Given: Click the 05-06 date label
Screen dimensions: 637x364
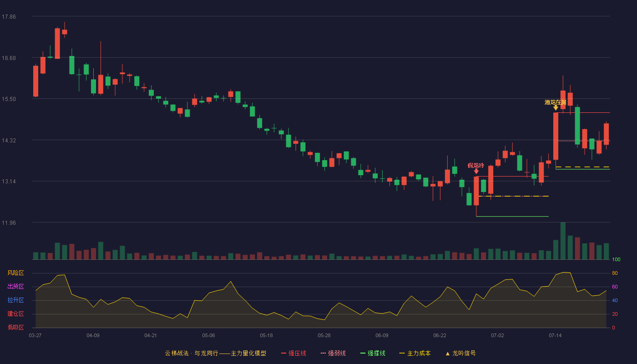Looking at the screenshot, I should [x=208, y=335].
